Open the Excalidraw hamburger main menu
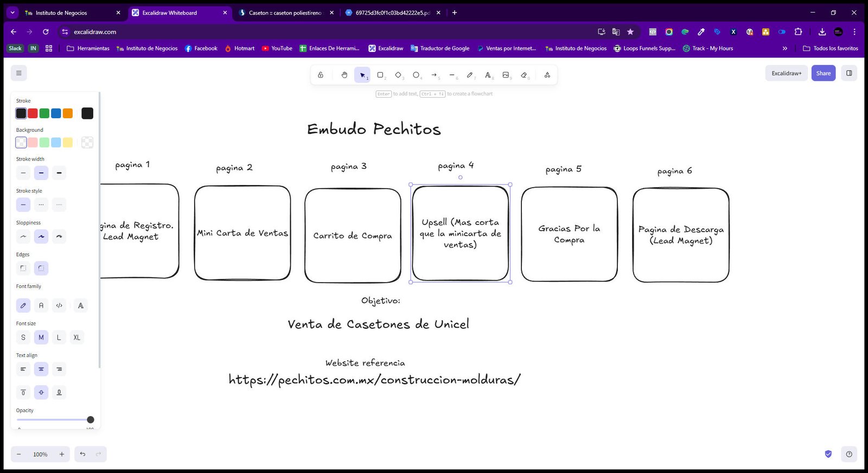 [x=18, y=73]
